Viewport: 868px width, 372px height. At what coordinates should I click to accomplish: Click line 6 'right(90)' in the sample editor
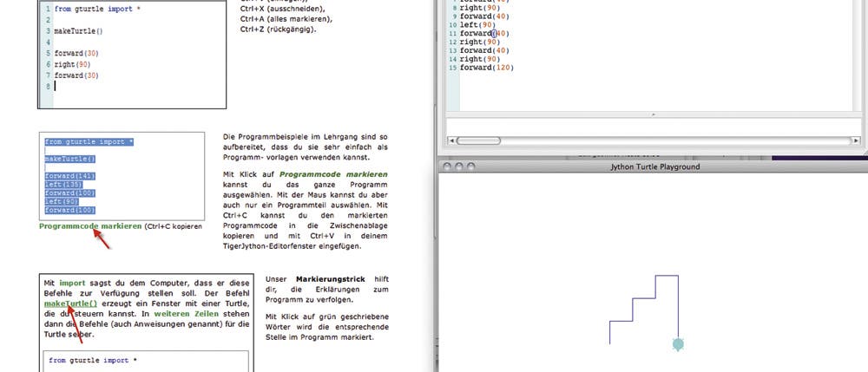72,65
